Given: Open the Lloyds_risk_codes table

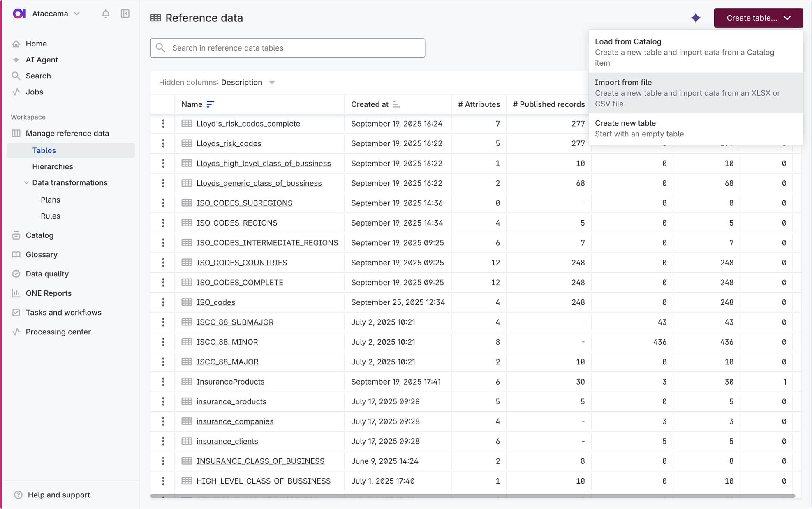Looking at the screenshot, I should [229, 143].
